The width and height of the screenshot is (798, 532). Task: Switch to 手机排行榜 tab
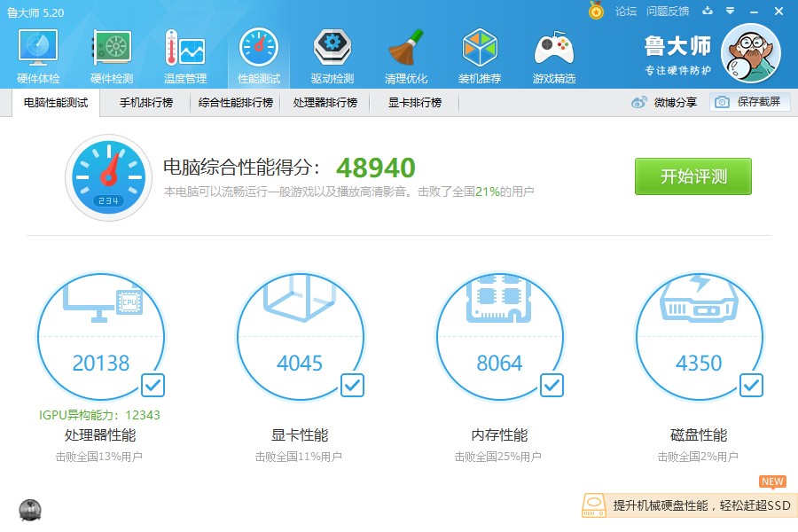[x=146, y=102]
